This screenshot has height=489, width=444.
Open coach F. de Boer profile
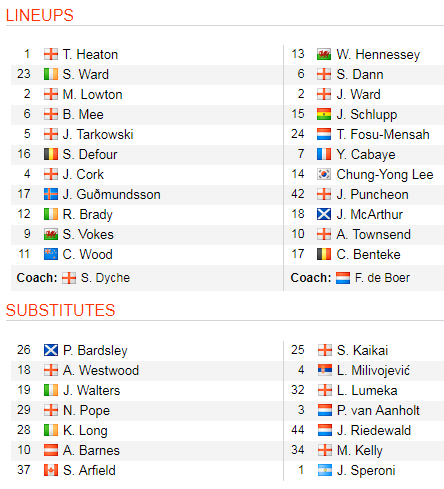(x=382, y=278)
